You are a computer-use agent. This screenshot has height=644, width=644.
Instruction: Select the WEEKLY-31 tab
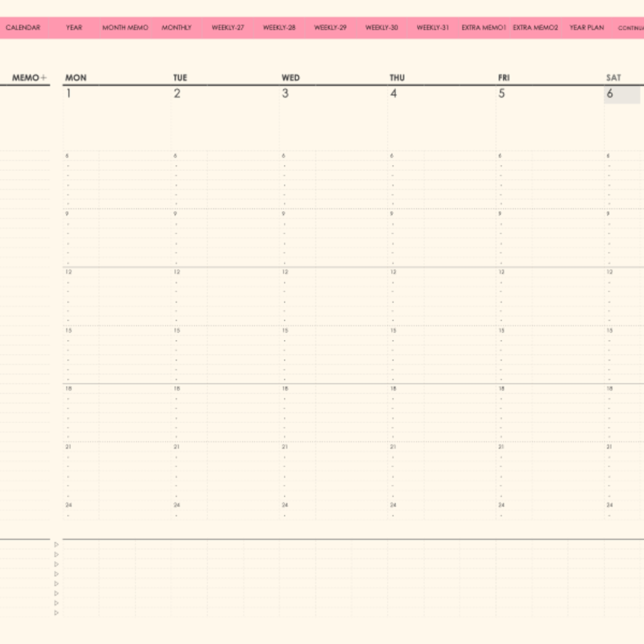433,27
